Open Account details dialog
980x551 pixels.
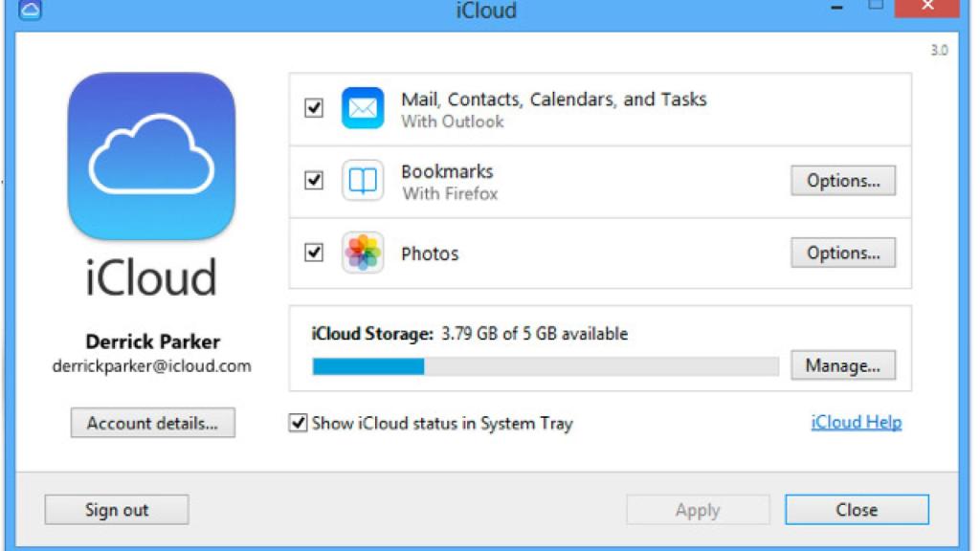[151, 423]
